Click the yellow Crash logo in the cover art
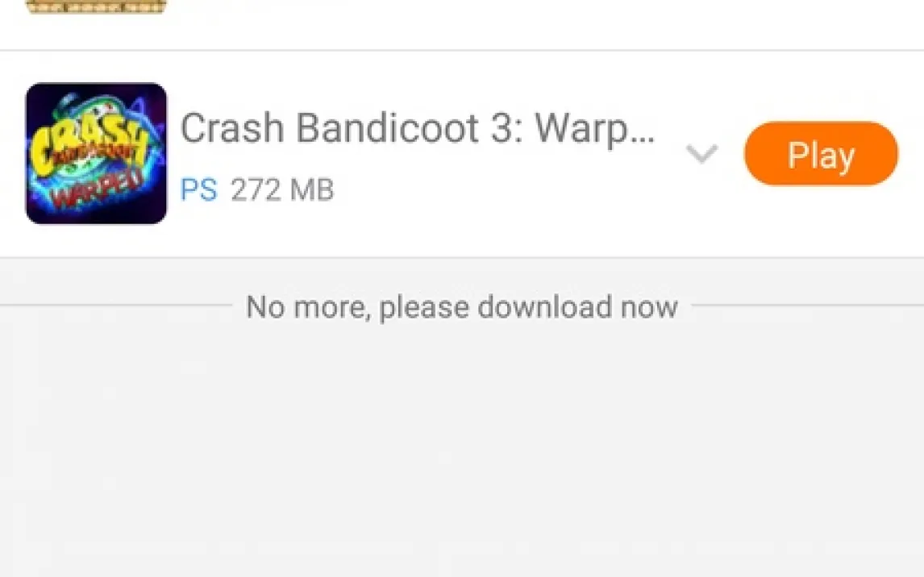This screenshot has height=577, width=924. [89, 141]
